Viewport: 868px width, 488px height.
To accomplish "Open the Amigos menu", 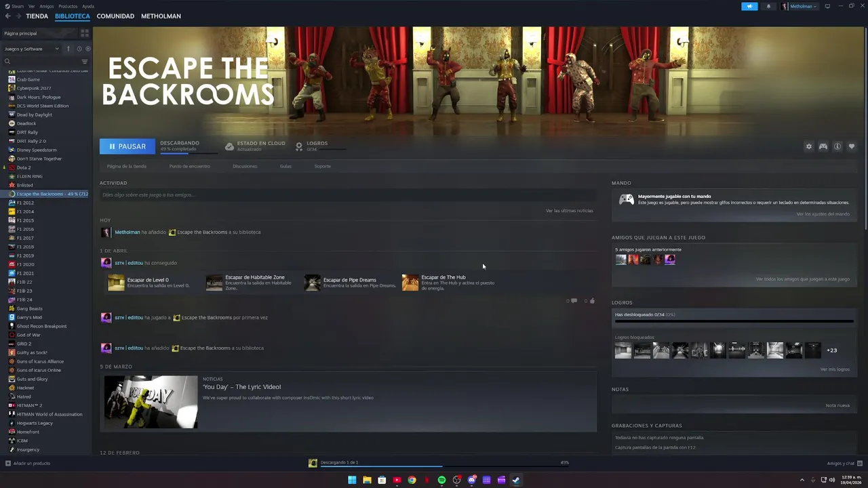I will pyautogui.click(x=47, y=6).
